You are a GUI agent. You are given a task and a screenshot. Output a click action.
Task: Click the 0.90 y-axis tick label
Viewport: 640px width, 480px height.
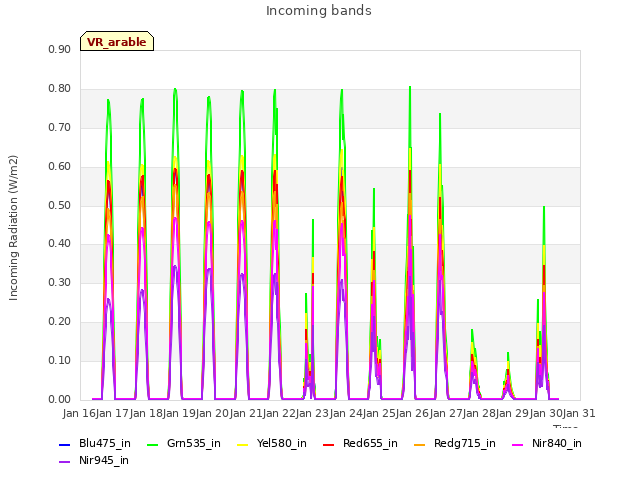coord(60,49)
